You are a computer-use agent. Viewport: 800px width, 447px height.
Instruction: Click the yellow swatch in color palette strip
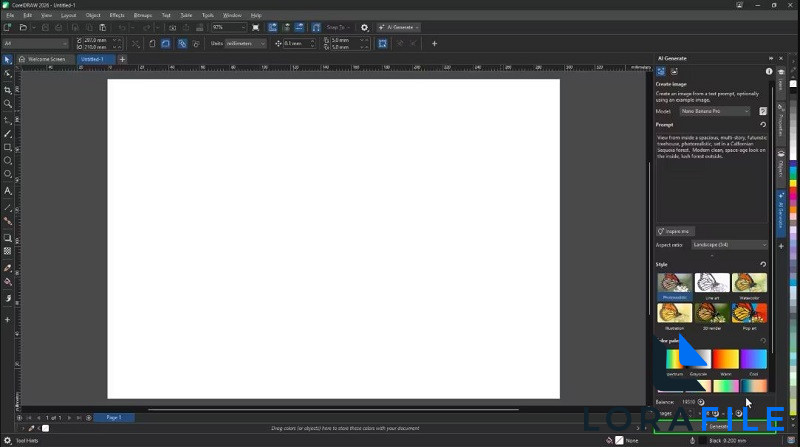pos(793,184)
